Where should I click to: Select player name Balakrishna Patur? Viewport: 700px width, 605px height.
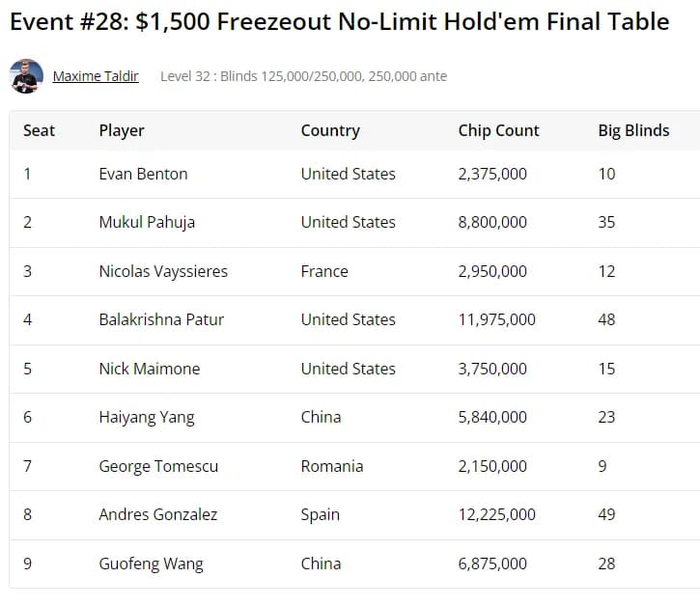tap(161, 319)
